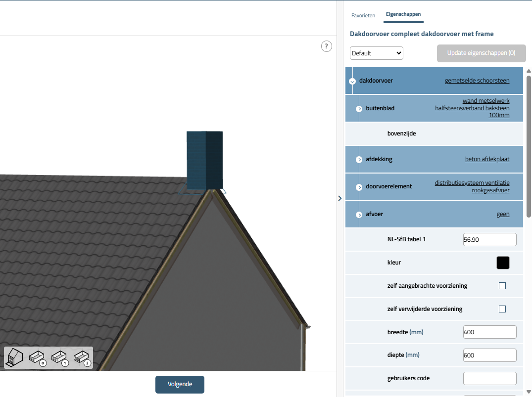Image resolution: width=532 pixels, height=397 pixels.
Task: Check 'zelf verwijderde voorziening' checkbox
Action: click(502, 309)
